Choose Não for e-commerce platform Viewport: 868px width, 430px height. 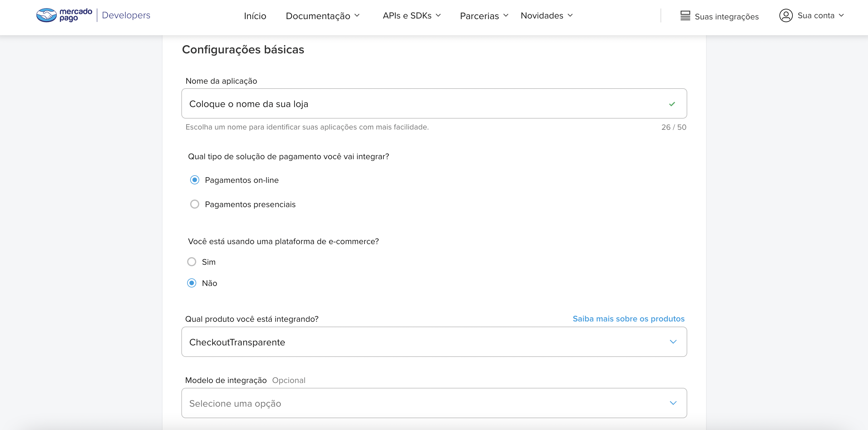[x=192, y=283]
